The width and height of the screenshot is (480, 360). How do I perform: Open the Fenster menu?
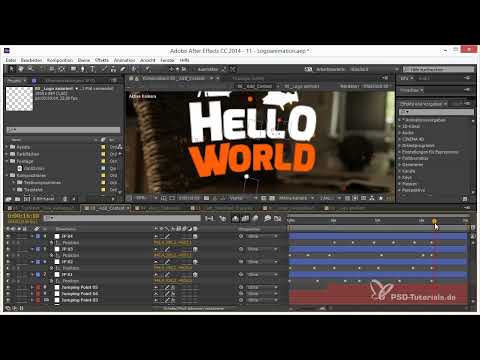pos(167,60)
